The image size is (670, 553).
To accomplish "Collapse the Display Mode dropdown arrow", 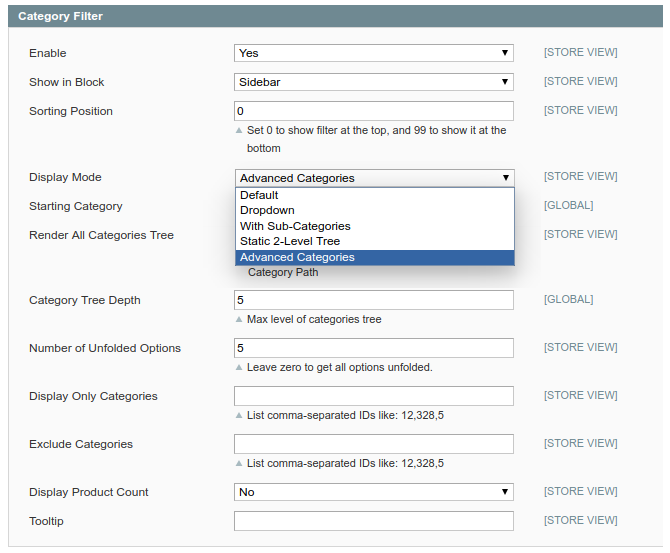I will tap(505, 178).
